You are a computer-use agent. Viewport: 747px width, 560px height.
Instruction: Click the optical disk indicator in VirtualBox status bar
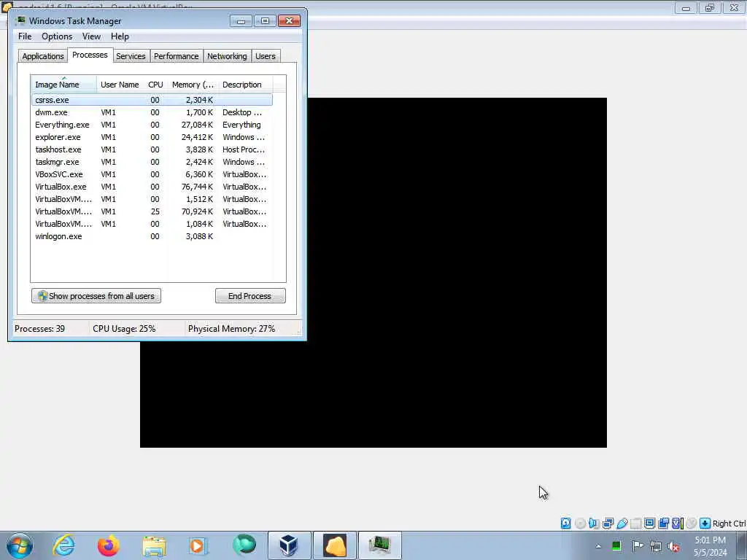tap(580, 524)
